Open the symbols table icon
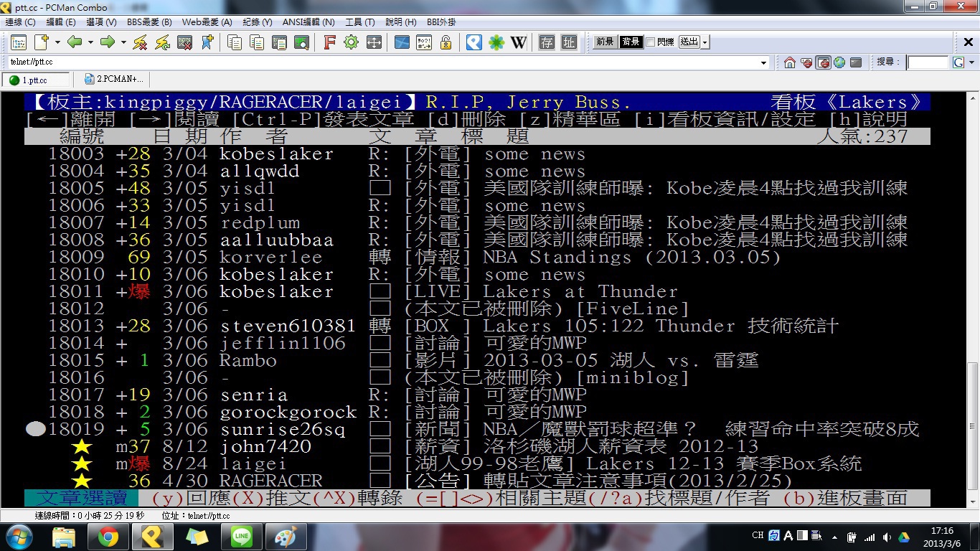Screen dimensions: 980x551 coord(424,42)
